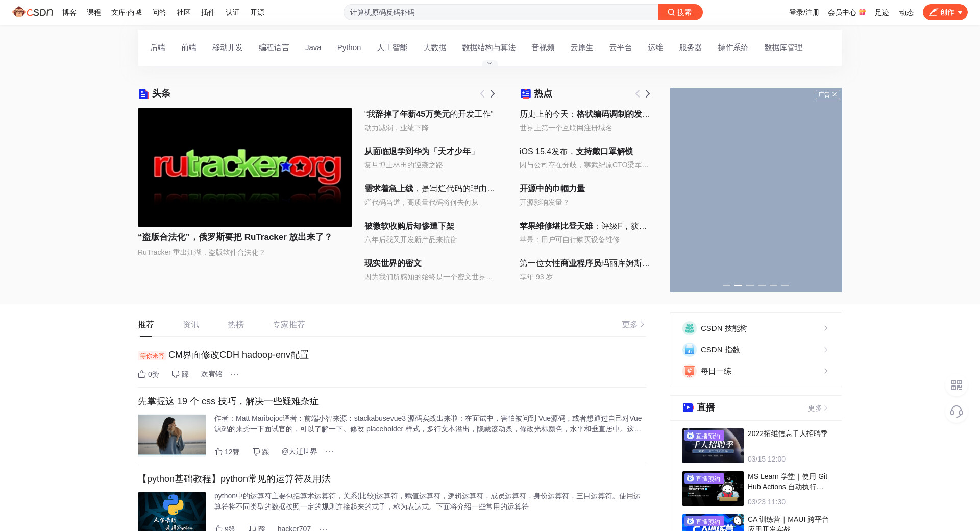
Task: Open the customer service headset icon
Action: tap(957, 412)
